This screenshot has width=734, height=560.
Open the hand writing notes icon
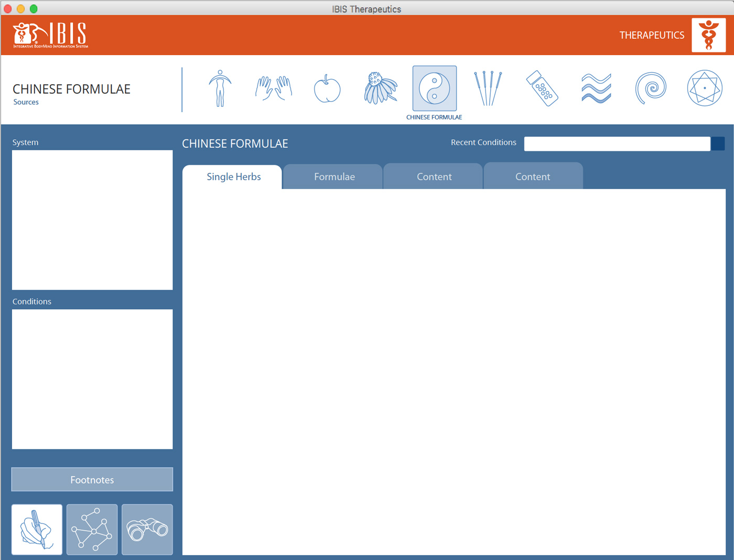point(37,530)
